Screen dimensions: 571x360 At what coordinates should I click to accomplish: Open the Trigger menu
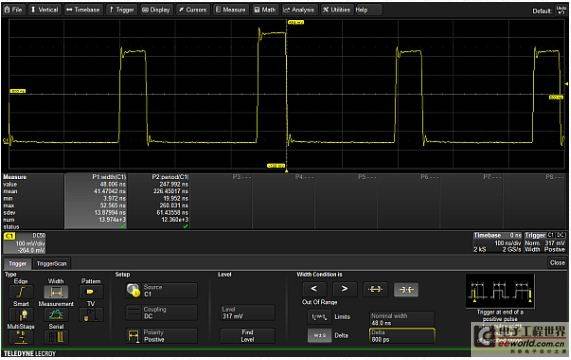click(121, 10)
